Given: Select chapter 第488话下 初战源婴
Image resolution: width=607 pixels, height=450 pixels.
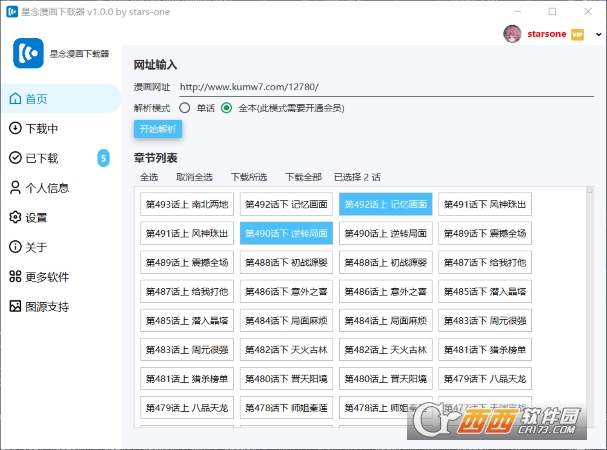Looking at the screenshot, I should coord(286,262).
